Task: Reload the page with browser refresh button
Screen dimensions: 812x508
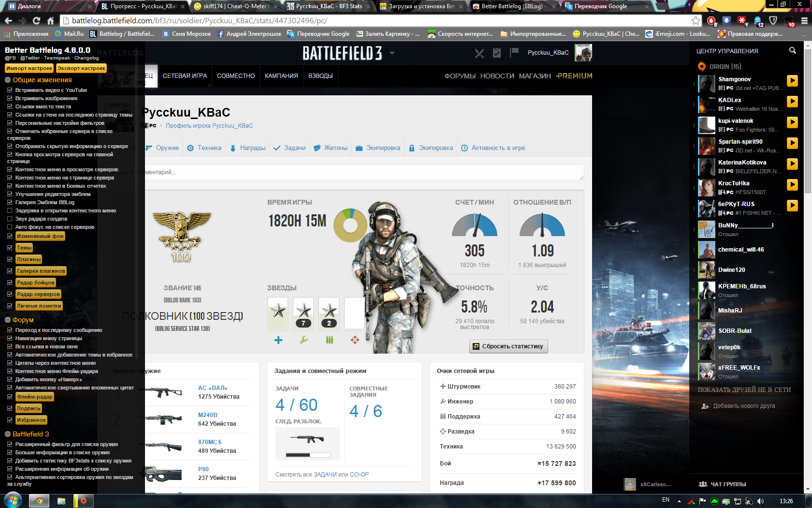Action: tap(36, 20)
